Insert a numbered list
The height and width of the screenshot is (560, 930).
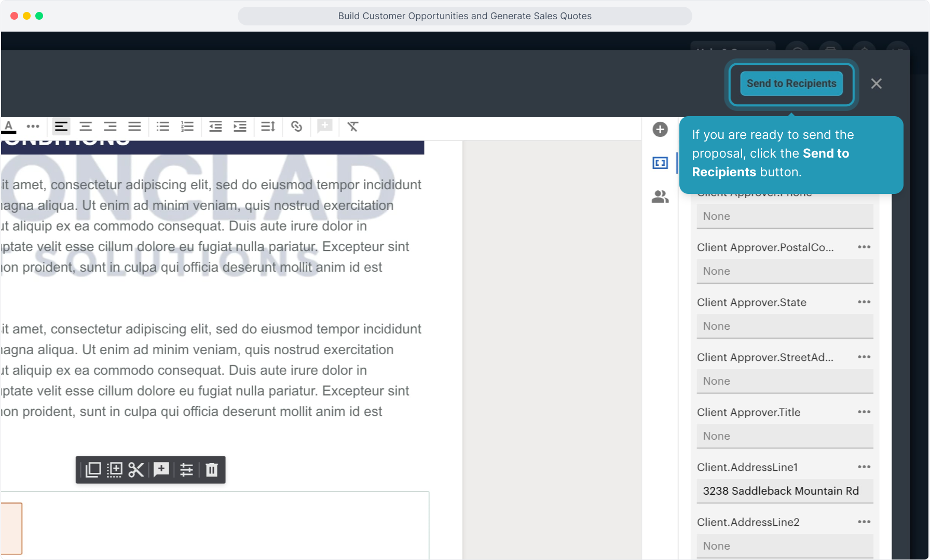[x=187, y=127]
